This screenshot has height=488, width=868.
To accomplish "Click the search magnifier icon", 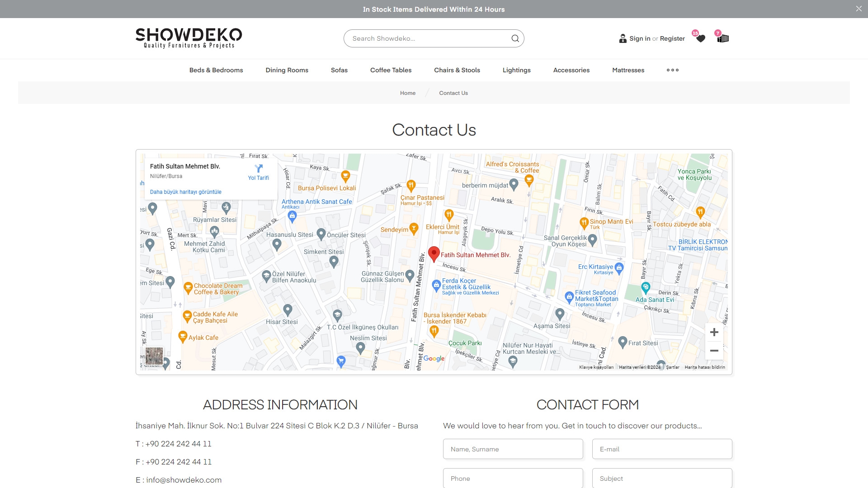I will tap(515, 38).
